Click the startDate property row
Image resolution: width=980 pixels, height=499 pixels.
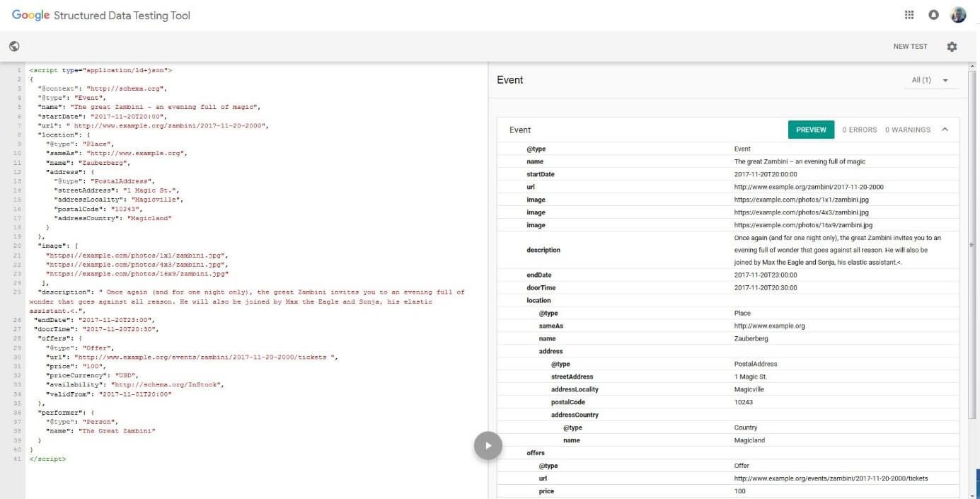[x=728, y=174]
